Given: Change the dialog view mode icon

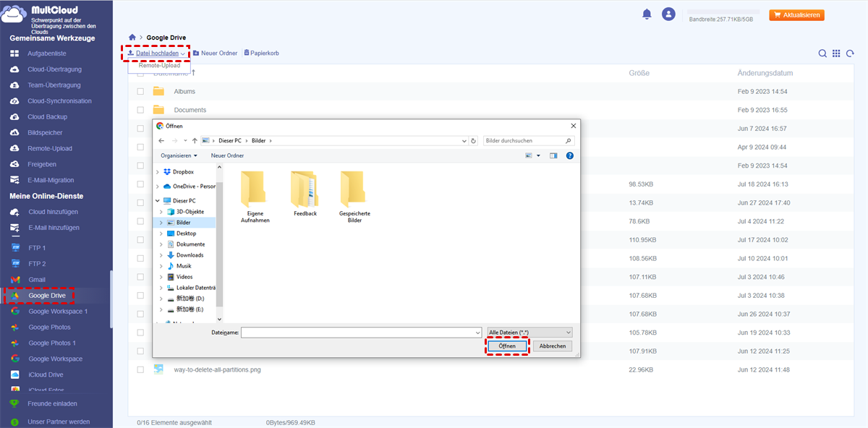Looking at the screenshot, I should pos(529,155).
